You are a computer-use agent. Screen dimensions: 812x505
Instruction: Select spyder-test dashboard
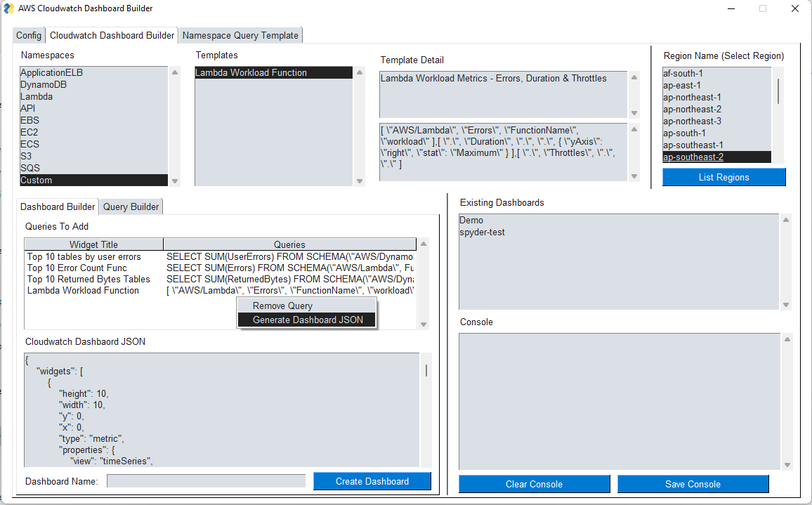click(619, 232)
